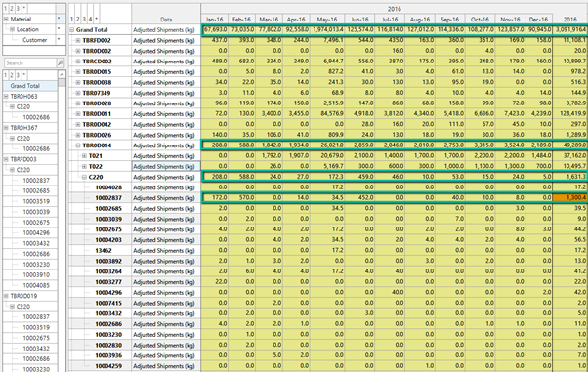Select customer 10004085 in the left tree
The image size is (588, 372).
coord(36,285)
